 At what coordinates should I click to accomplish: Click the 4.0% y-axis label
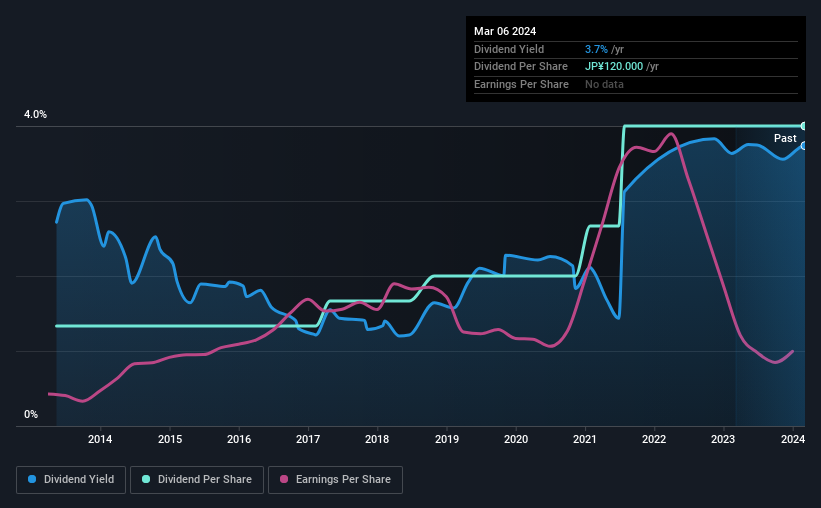click(x=35, y=114)
